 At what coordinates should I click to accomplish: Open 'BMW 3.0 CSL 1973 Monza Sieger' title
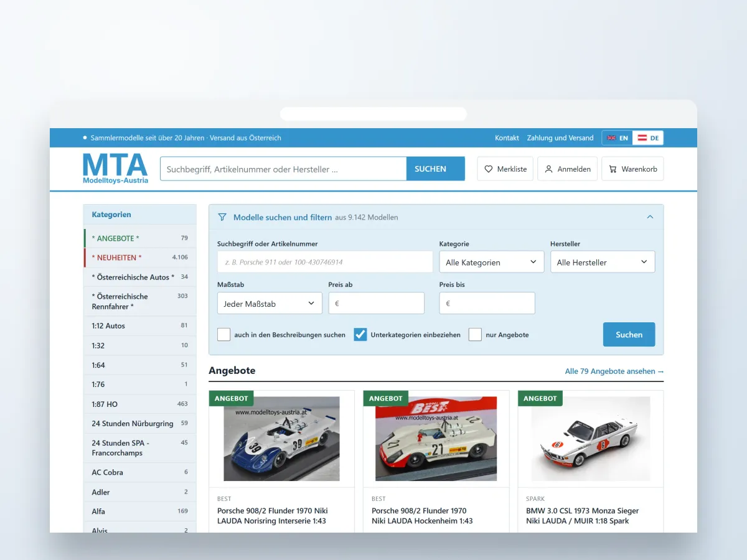(583, 516)
